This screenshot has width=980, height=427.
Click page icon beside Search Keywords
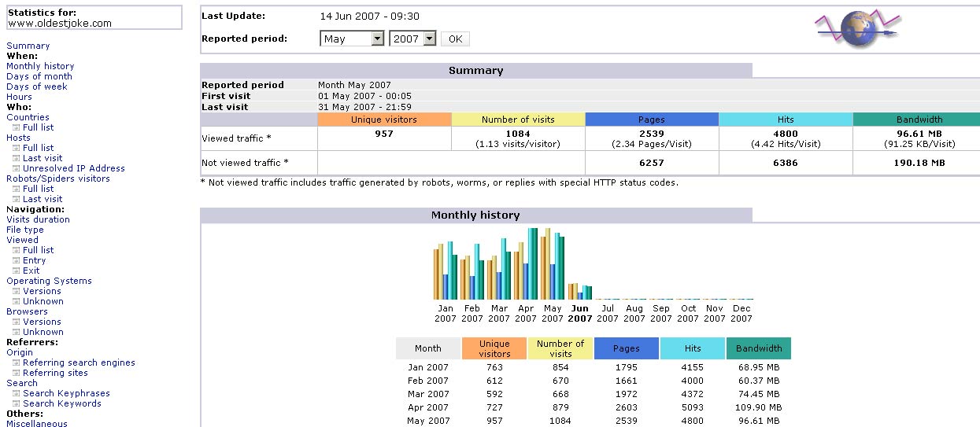click(16, 403)
